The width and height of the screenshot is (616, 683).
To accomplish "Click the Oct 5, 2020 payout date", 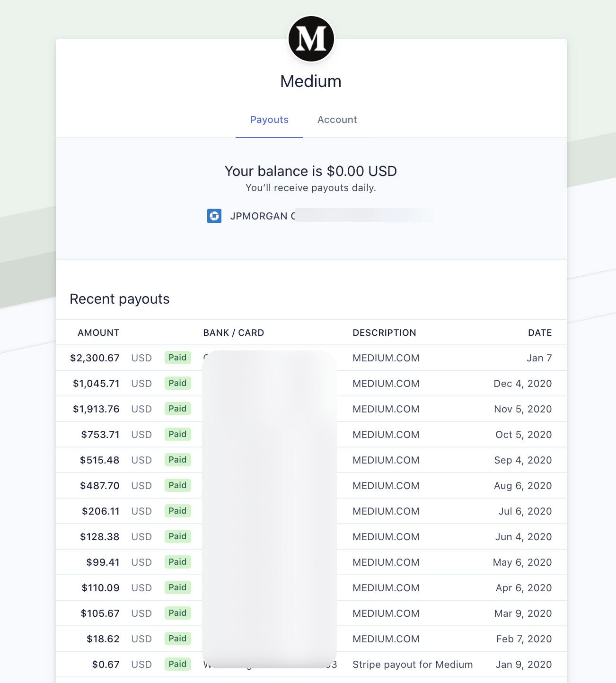I will coord(523,435).
